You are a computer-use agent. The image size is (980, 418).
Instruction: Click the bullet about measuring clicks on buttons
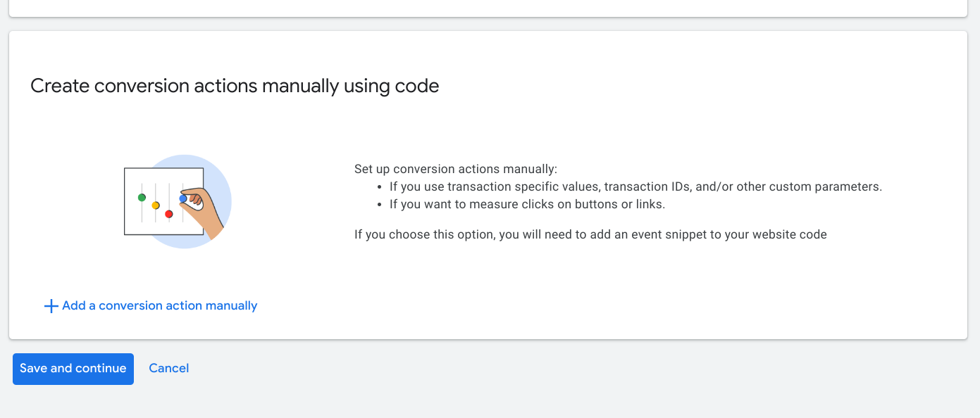coord(527,205)
